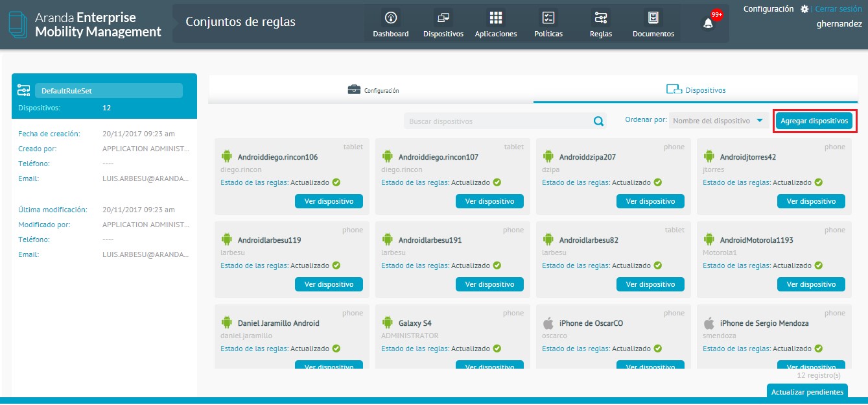Viewport: 868px width, 405px height.
Task: Click the Android icon of Androidlarbesu119
Action: pyautogui.click(x=227, y=239)
